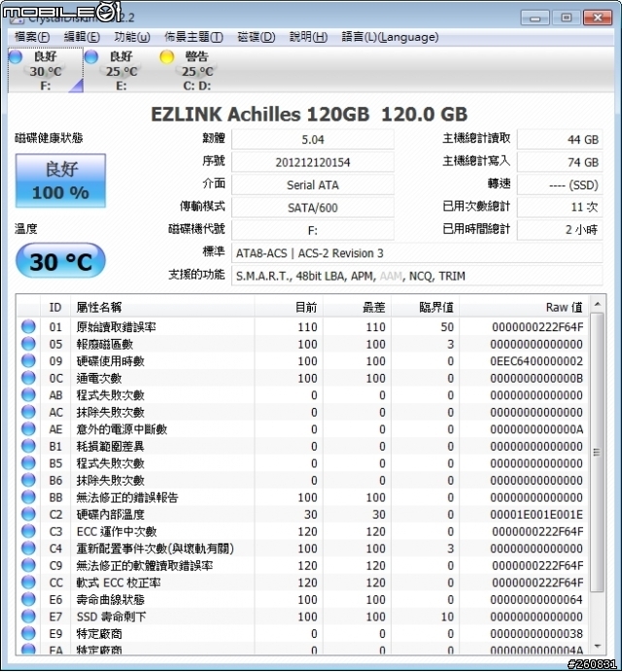
Task: Click the status orb of attribute E9
Action: point(28,633)
